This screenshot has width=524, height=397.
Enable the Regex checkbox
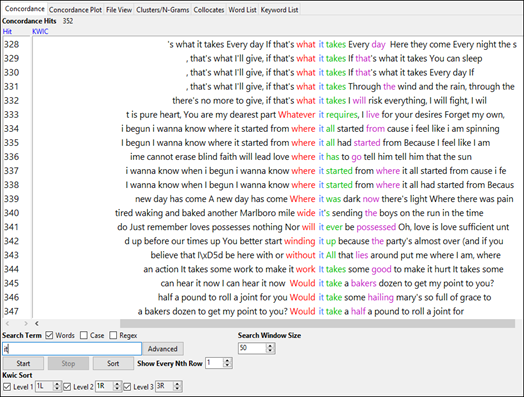coord(113,335)
